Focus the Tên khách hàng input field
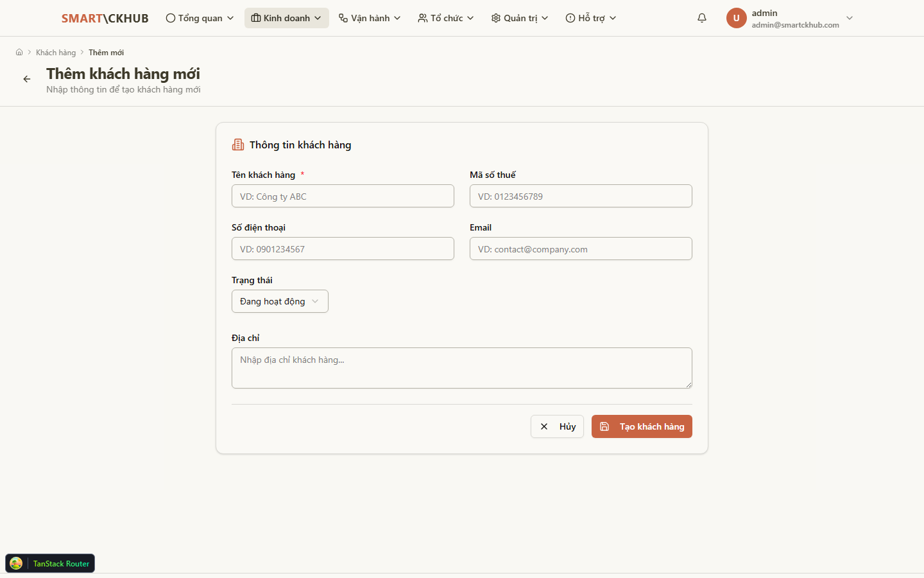Screen dimensions: 924x578 point(343,197)
